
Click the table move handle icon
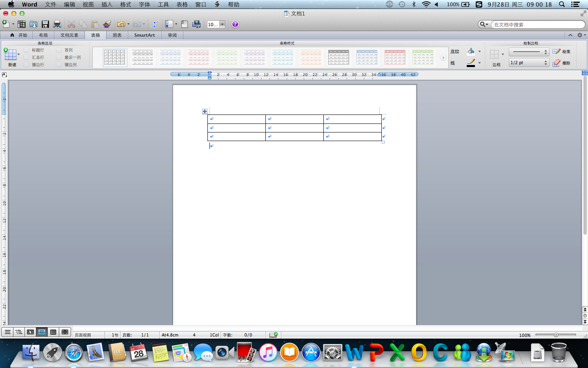(205, 111)
